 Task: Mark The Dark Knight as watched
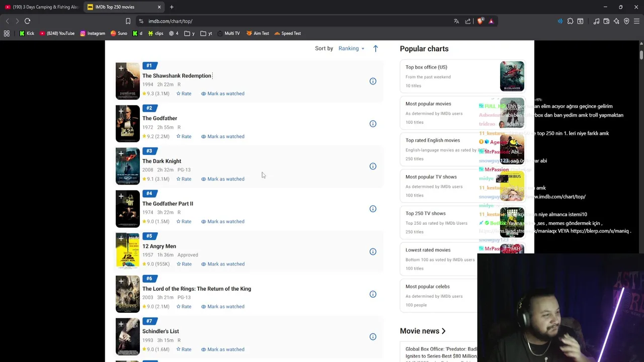223,179
